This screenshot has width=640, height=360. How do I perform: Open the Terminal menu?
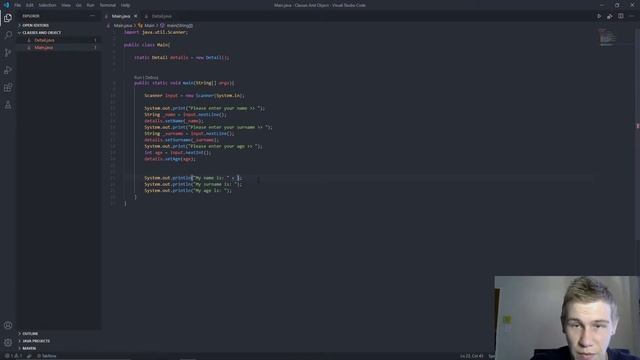108,5
